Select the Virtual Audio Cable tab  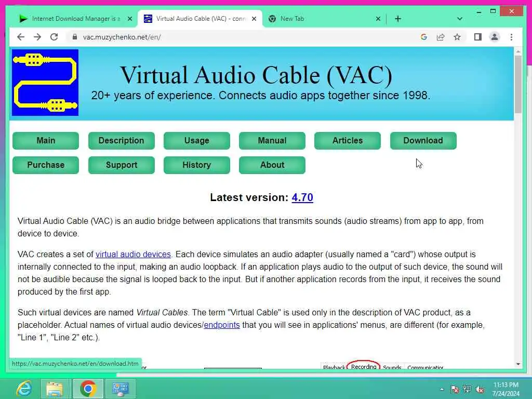point(200,19)
